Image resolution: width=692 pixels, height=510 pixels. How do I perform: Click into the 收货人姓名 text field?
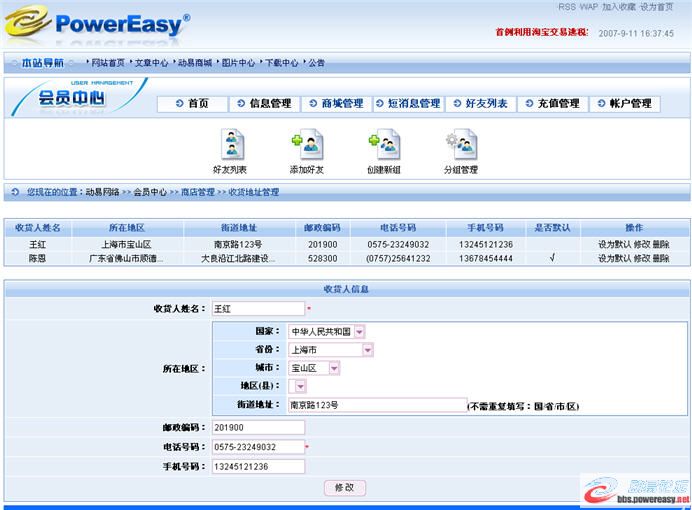[x=257, y=309]
